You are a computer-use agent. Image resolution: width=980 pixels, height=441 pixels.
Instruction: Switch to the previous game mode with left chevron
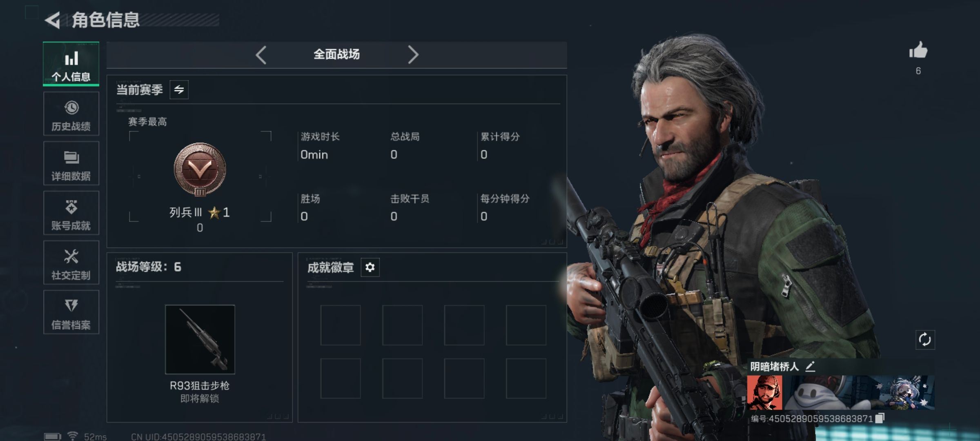coord(261,55)
